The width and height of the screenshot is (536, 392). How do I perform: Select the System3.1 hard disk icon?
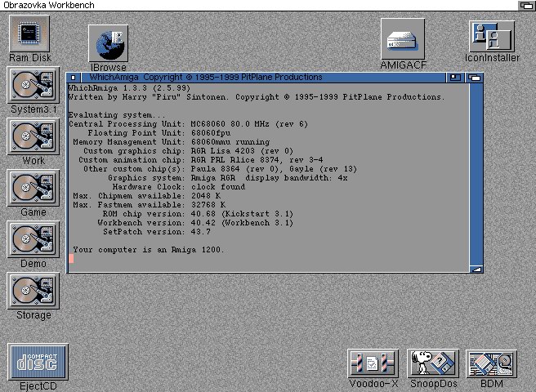click(33, 85)
